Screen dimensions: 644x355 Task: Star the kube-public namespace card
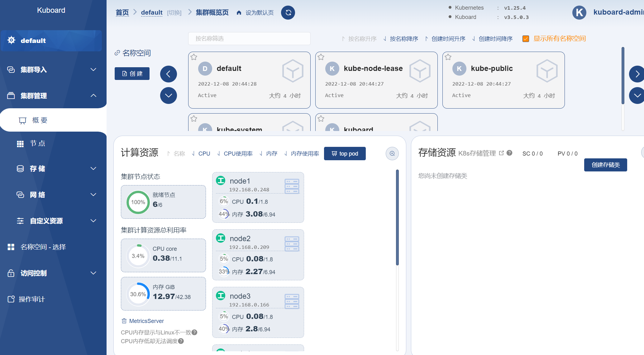[448, 57]
